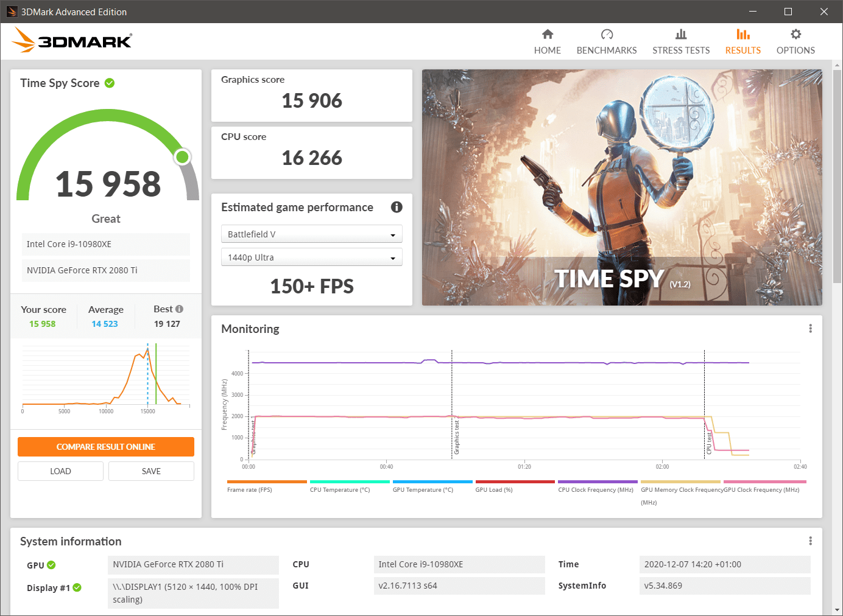Image resolution: width=843 pixels, height=616 pixels.
Task: Click the Time Spy artwork image
Action: (x=622, y=187)
